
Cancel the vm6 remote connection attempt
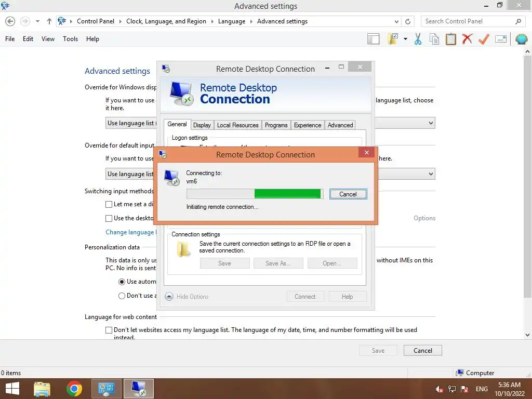point(348,194)
